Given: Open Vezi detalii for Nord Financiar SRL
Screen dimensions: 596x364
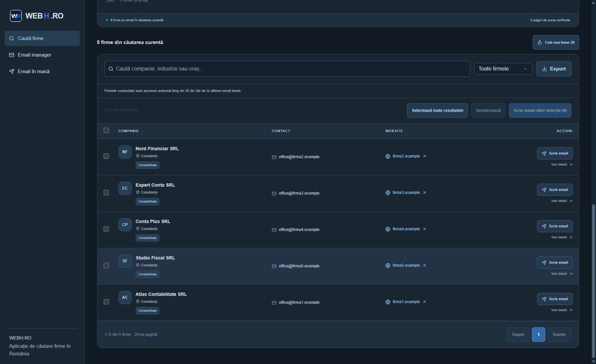Looking at the screenshot, I should (562, 164).
